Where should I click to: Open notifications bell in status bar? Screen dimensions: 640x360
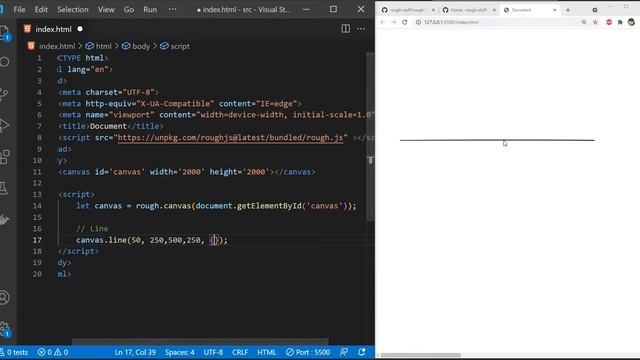pos(362,352)
